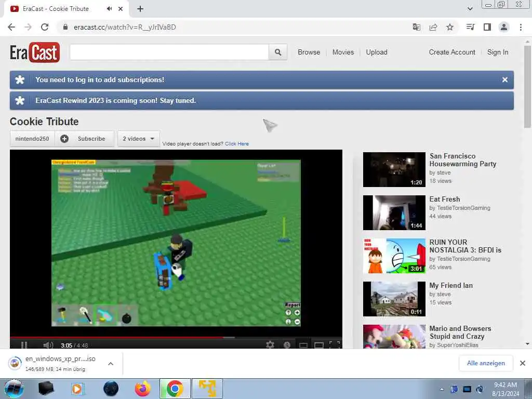Click the EraCast logo
The height and width of the screenshot is (399, 532).
tap(35, 52)
